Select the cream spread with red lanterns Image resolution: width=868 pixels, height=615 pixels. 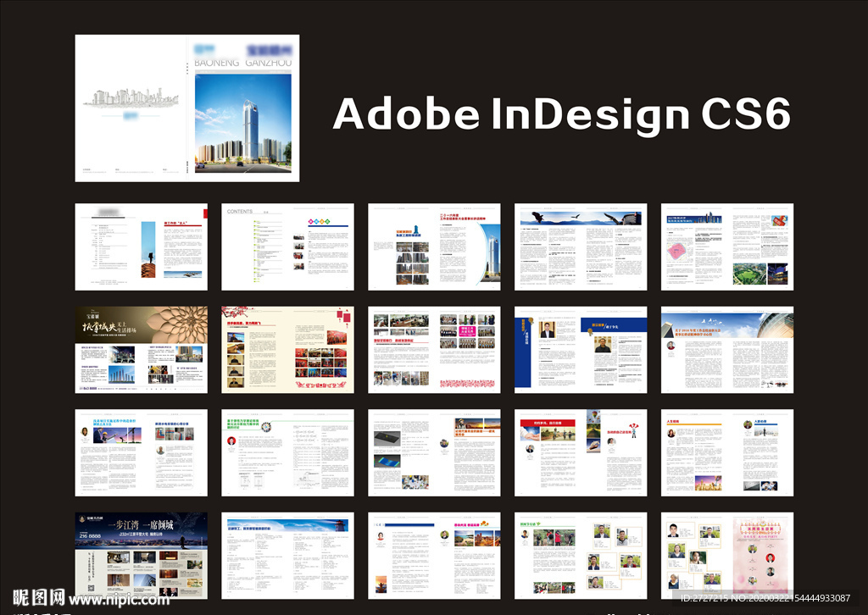(x=288, y=350)
